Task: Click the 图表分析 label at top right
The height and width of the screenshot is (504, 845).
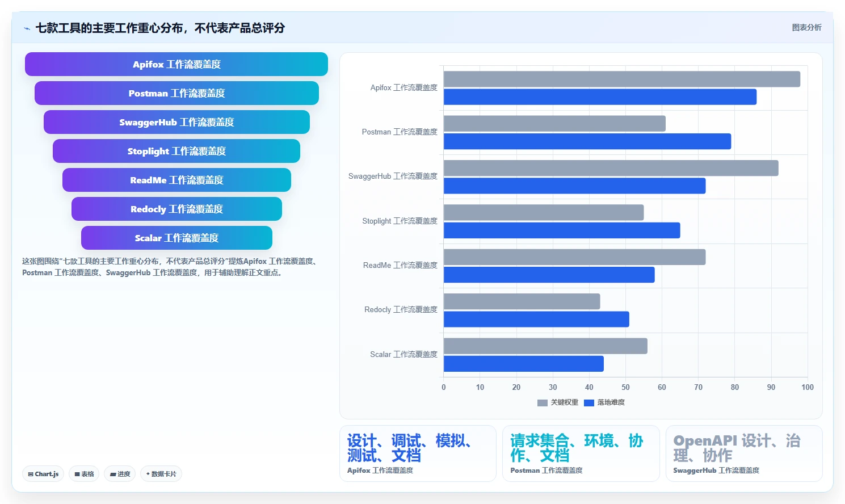Action: (x=806, y=27)
